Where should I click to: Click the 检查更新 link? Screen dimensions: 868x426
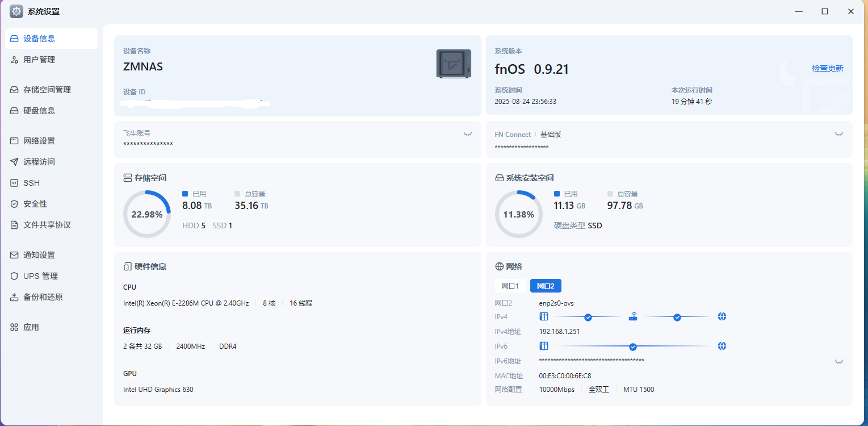pyautogui.click(x=827, y=68)
